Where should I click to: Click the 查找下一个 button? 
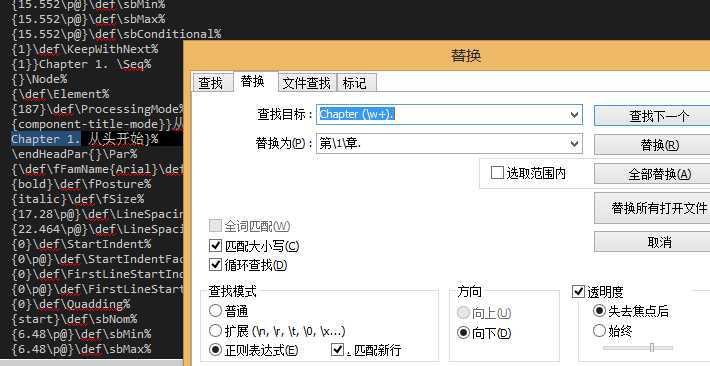click(652, 116)
